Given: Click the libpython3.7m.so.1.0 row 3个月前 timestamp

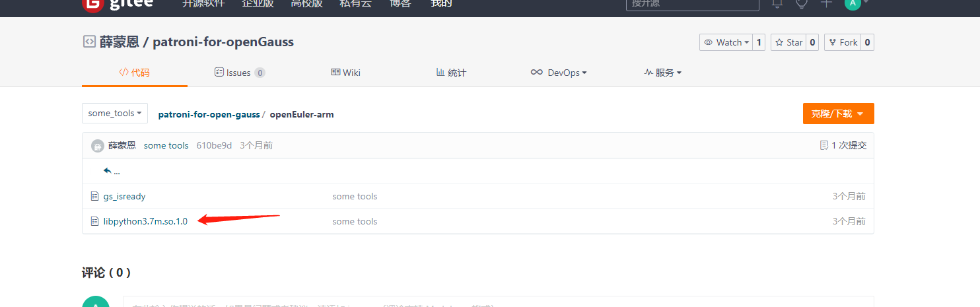Looking at the screenshot, I should tap(849, 221).
